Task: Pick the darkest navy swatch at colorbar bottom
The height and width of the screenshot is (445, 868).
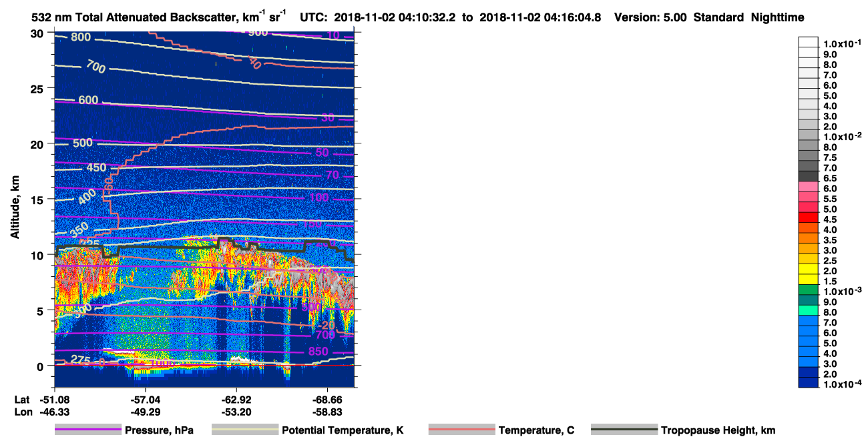Action: pos(809,382)
